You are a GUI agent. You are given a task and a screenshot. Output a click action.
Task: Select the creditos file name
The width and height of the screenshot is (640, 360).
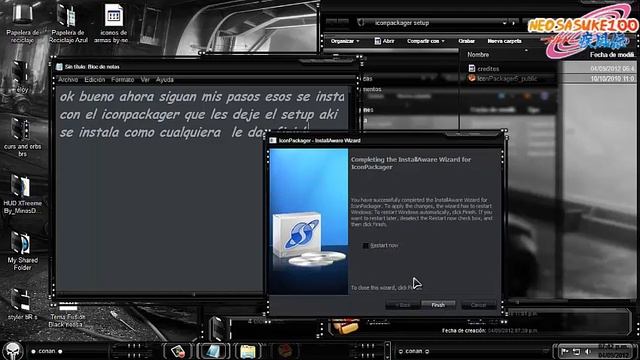488,69
